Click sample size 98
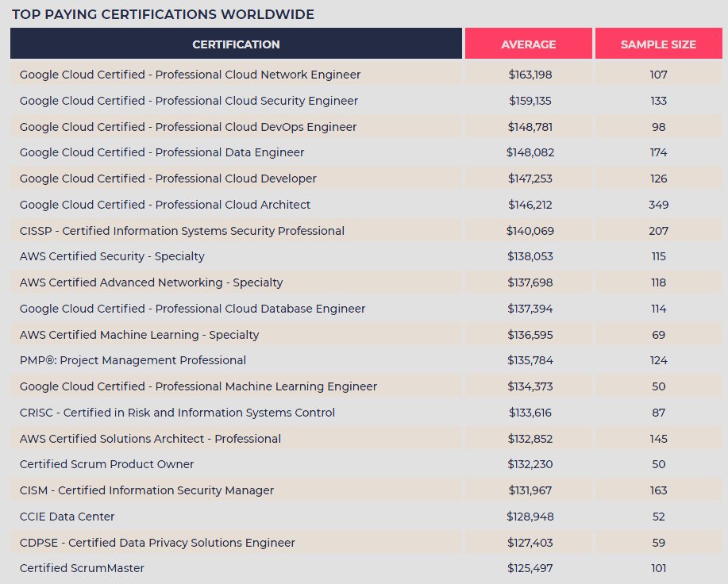The width and height of the screenshot is (728, 584). coord(658,127)
